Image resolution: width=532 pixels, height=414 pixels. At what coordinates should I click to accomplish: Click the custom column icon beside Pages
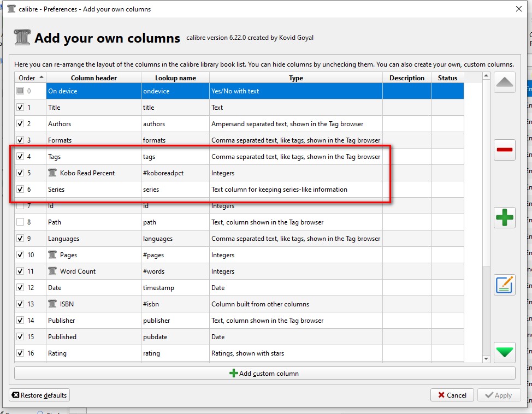(52, 255)
